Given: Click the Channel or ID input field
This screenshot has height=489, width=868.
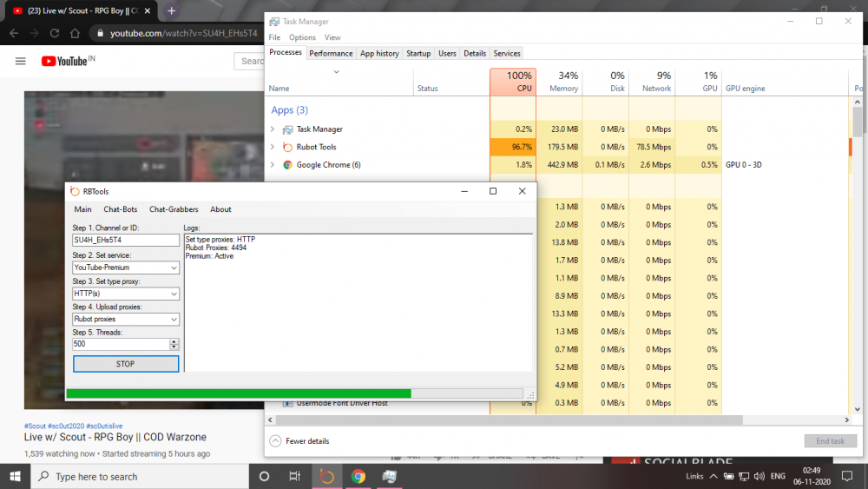Looking at the screenshot, I should point(125,240).
